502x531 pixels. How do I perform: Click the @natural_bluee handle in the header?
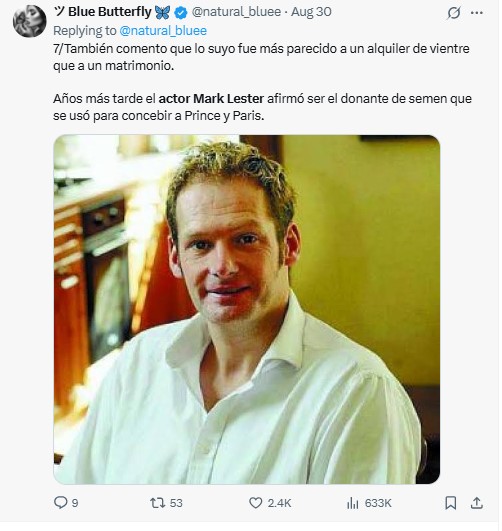(x=238, y=12)
